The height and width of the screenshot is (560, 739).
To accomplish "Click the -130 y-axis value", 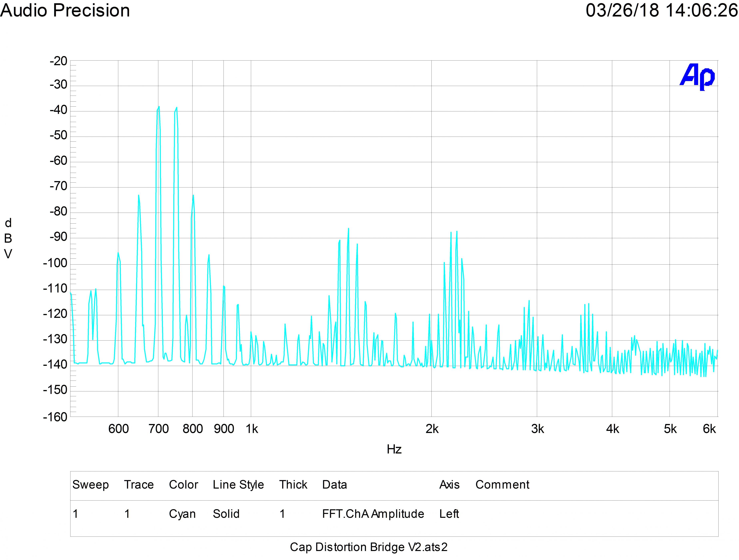I will [x=55, y=339].
